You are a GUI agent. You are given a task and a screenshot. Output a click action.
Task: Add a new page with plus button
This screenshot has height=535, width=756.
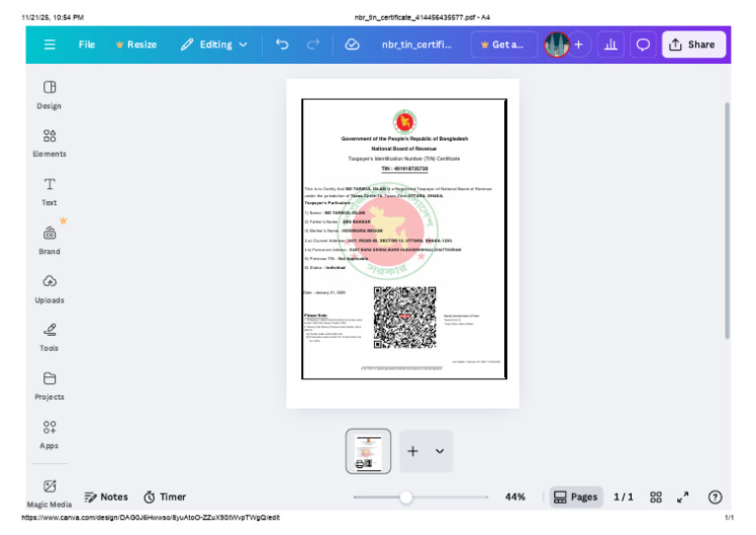[x=412, y=451]
